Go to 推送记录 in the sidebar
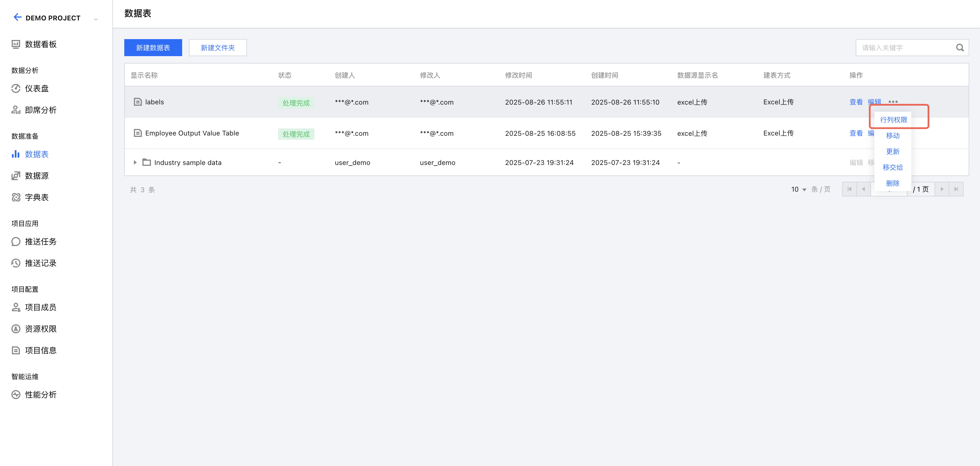The height and width of the screenshot is (466, 980). (x=40, y=263)
